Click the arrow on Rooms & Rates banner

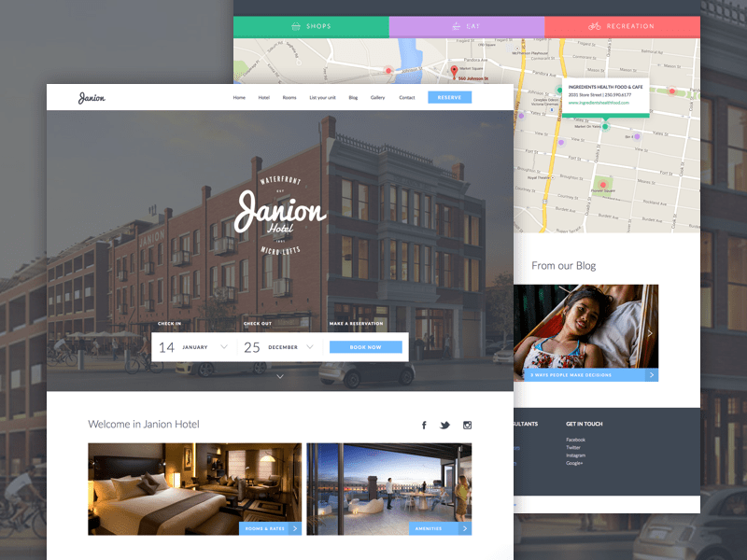tap(295, 528)
